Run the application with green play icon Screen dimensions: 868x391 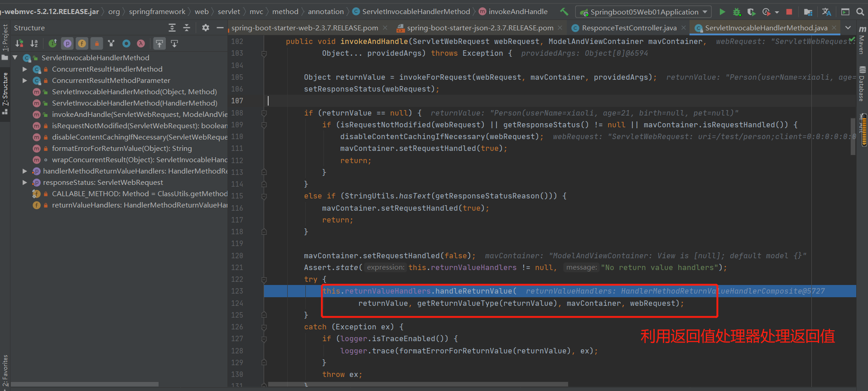[723, 12]
